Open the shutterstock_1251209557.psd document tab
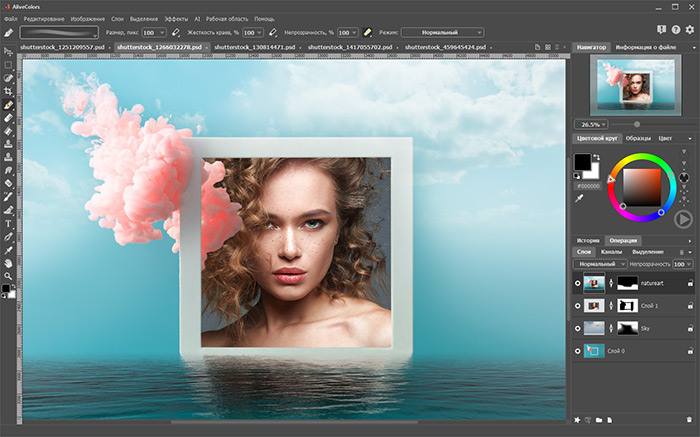The height and width of the screenshot is (437, 700). pos(63,47)
